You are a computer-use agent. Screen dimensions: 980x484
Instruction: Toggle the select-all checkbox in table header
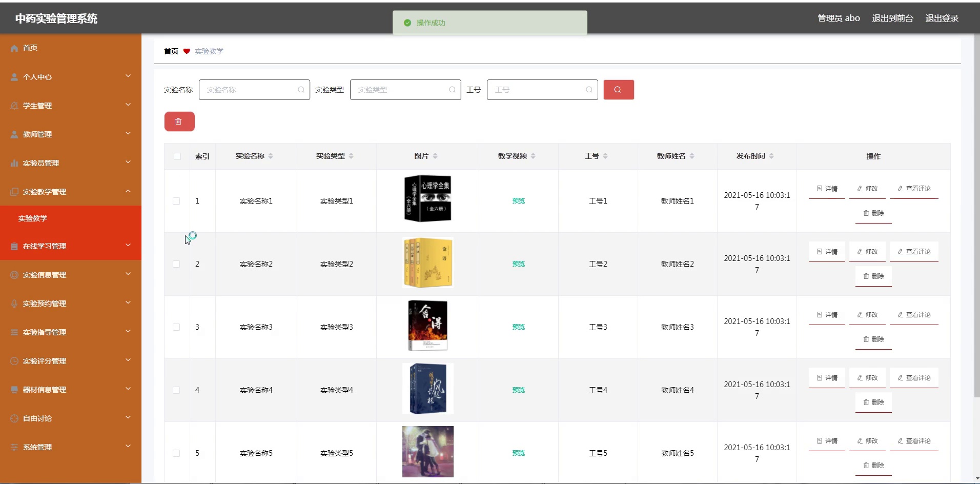(x=177, y=156)
